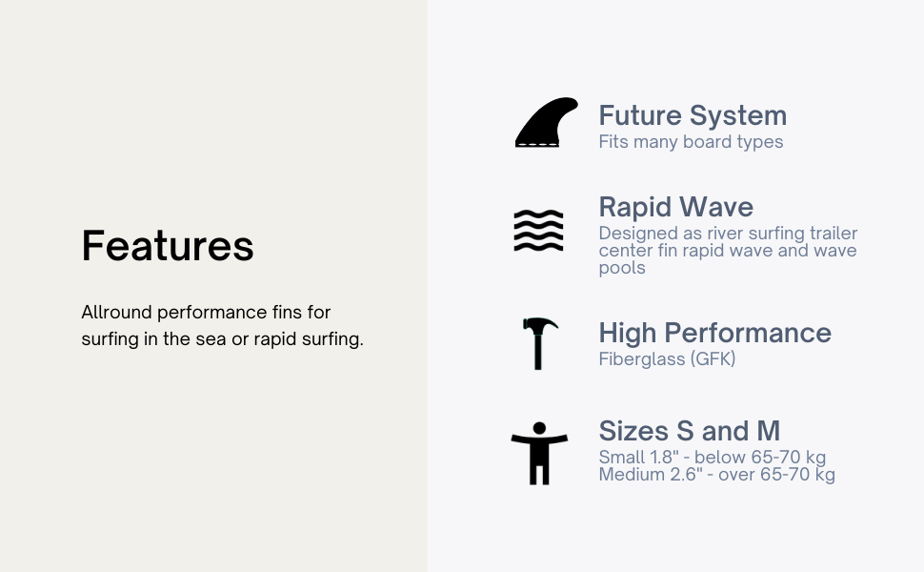Click the word 'Performance' in High Performance
The width and height of the screenshot is (924, 572).
[748, 333]
